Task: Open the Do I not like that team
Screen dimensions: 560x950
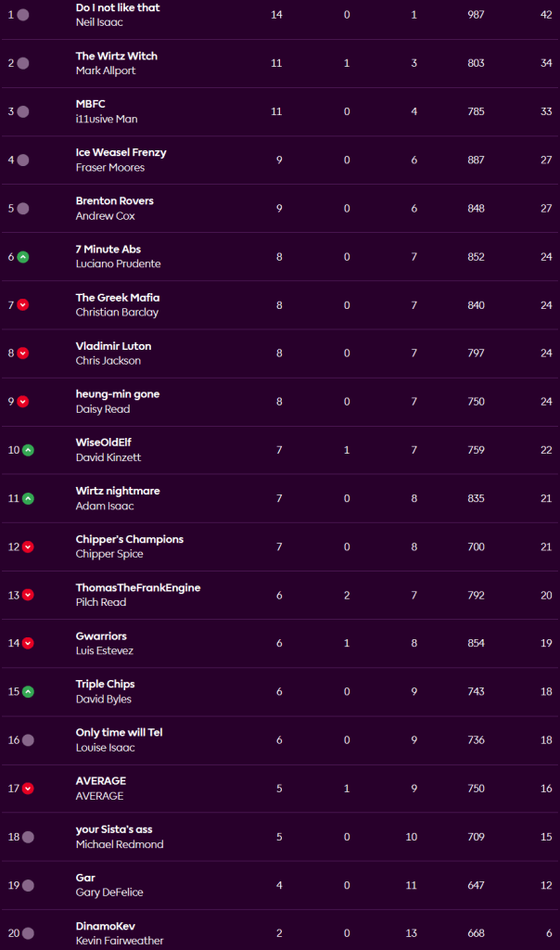Action: click(x=118, y=7)
